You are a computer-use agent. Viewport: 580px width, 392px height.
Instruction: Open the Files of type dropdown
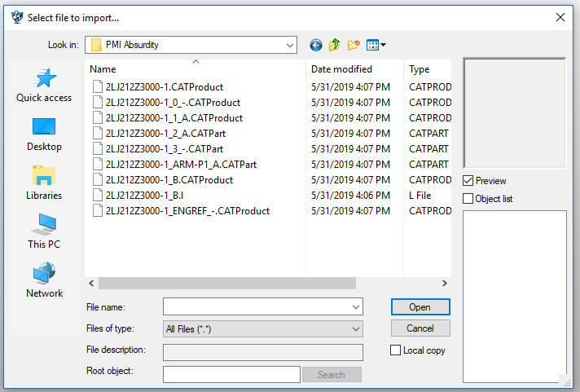(356, 329)
